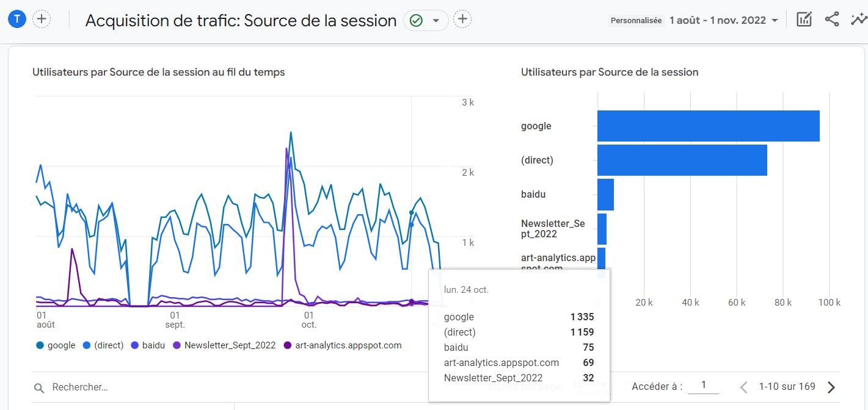The width and height of the screenshot is (868, 410).
Task: Click the report title Acquisition de trafic
Action: (x=241, y=20)
